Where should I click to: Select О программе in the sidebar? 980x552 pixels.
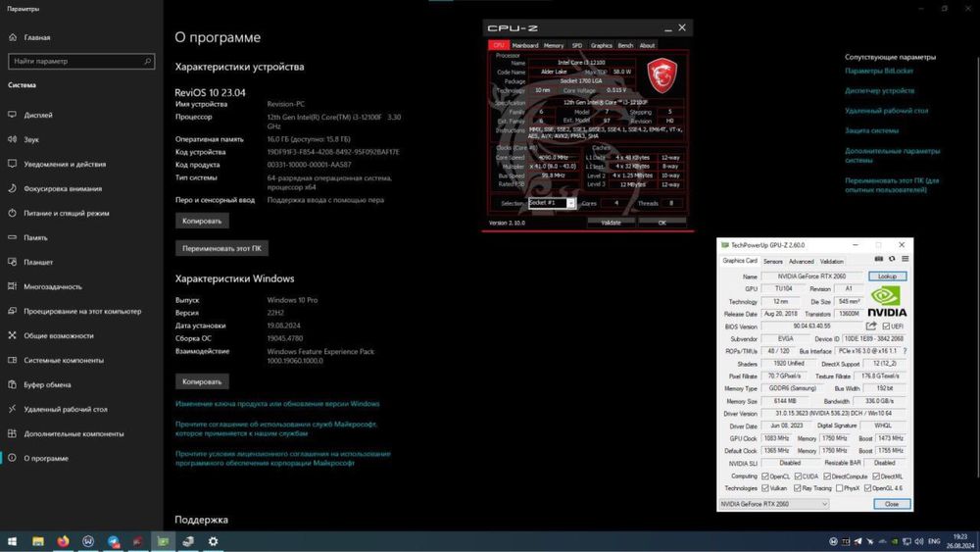46,458
